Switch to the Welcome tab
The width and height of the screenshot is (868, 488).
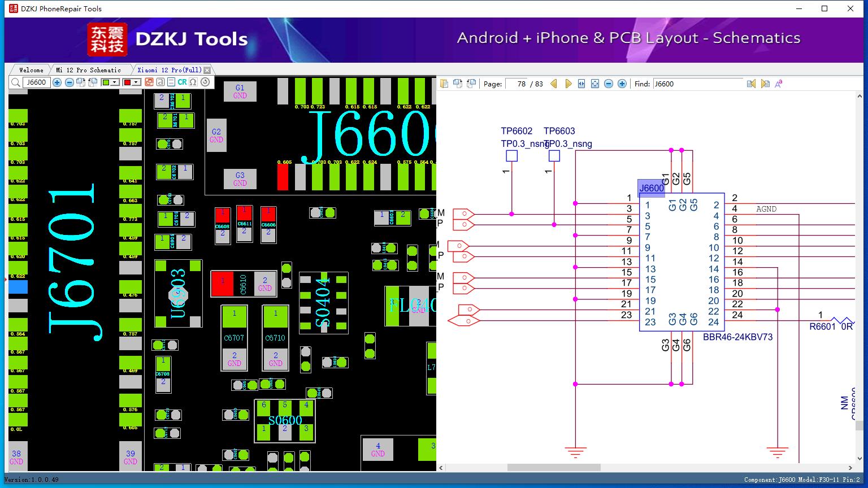(x=31, y=70)
